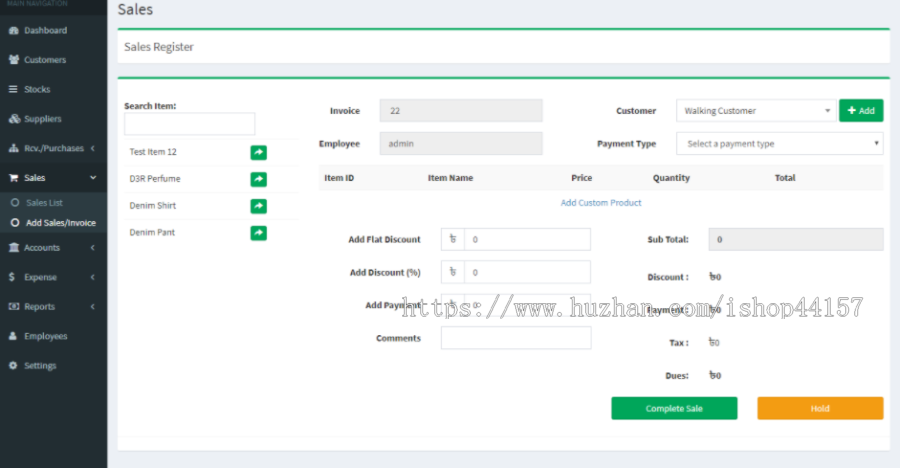Expand the Expense menu chevron
This screenshot has width=900, height=468.
pyautogui.click(x=93, y=277)
